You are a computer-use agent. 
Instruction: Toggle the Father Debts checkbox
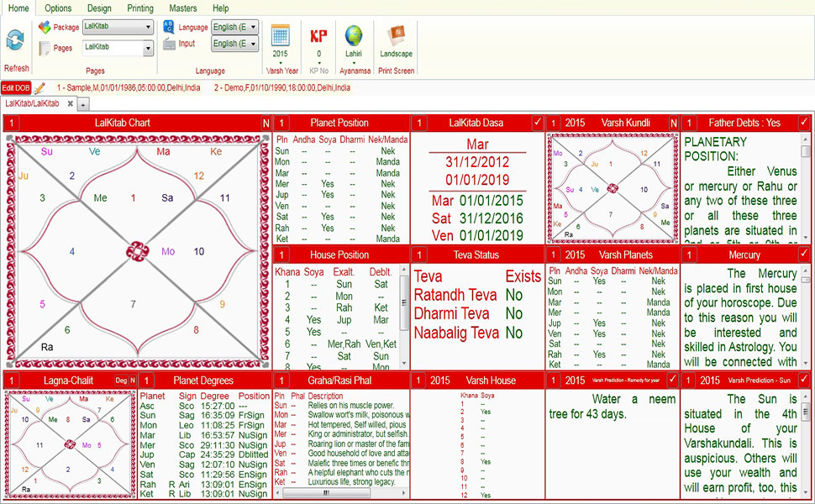pos(804,123)
